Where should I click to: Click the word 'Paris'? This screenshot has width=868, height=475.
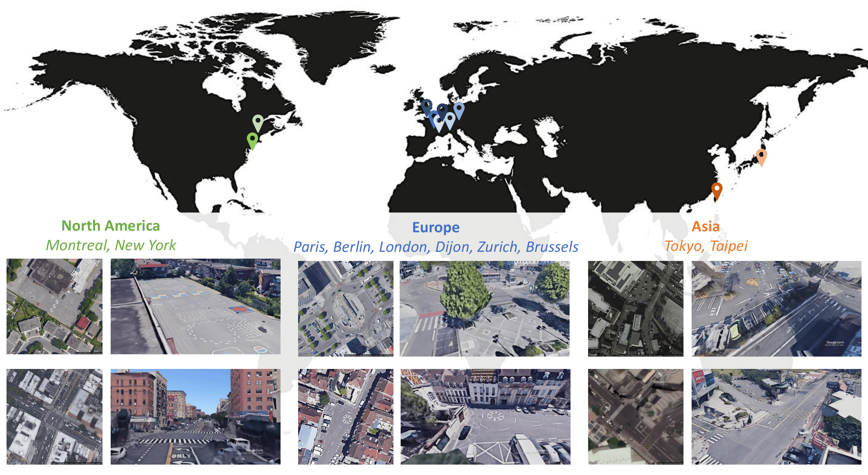[x=310, y=247]
